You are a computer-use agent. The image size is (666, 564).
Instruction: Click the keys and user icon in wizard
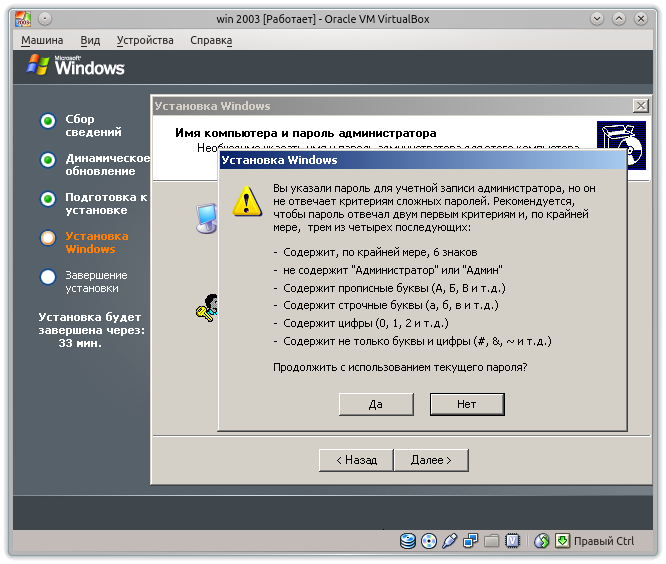click(x=206, y=307)
